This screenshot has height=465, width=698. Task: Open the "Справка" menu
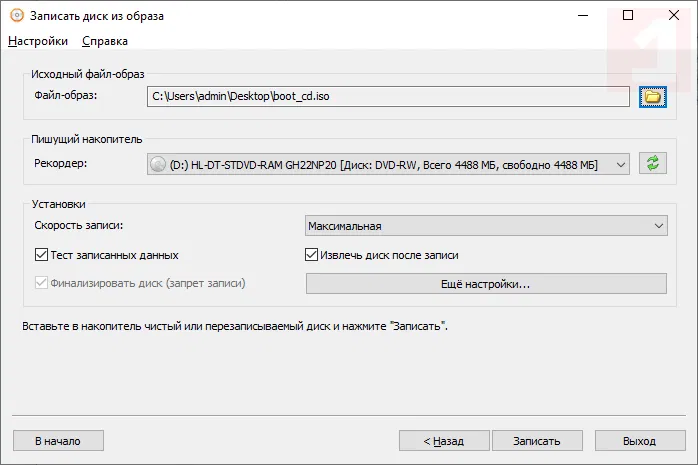pyautogui.click(x=105, y=41)
